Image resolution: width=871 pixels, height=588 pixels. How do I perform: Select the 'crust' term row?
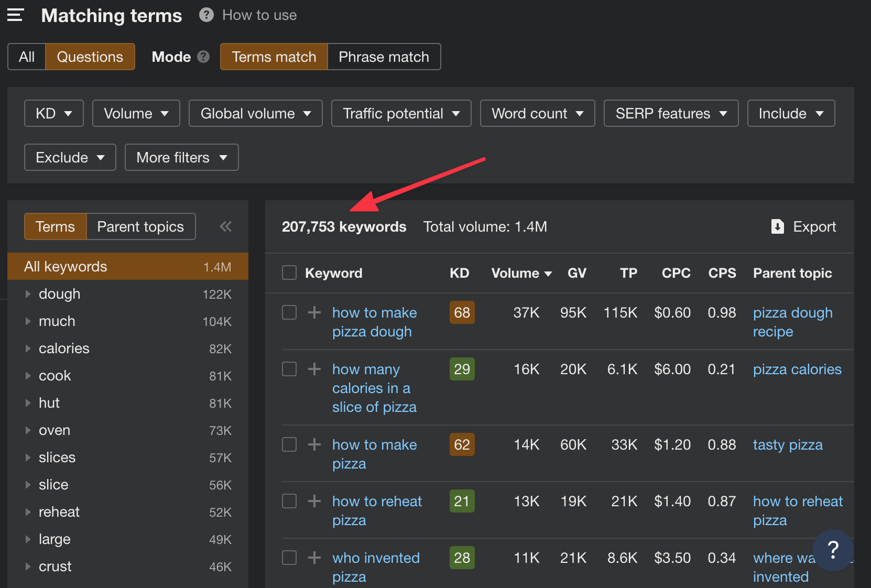pos(128,567)
